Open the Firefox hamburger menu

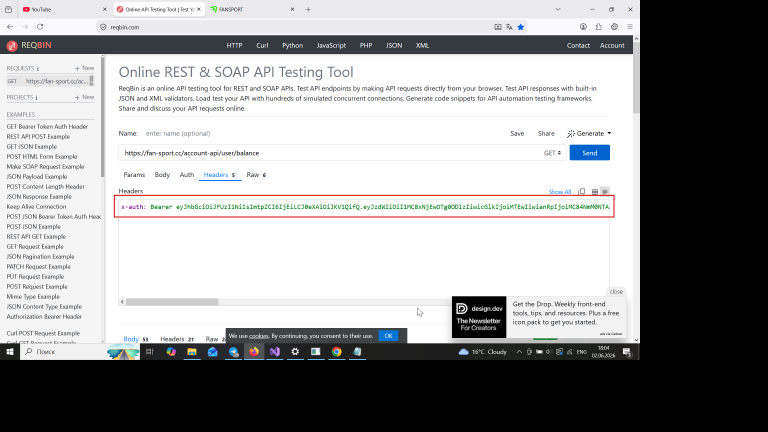630,27
